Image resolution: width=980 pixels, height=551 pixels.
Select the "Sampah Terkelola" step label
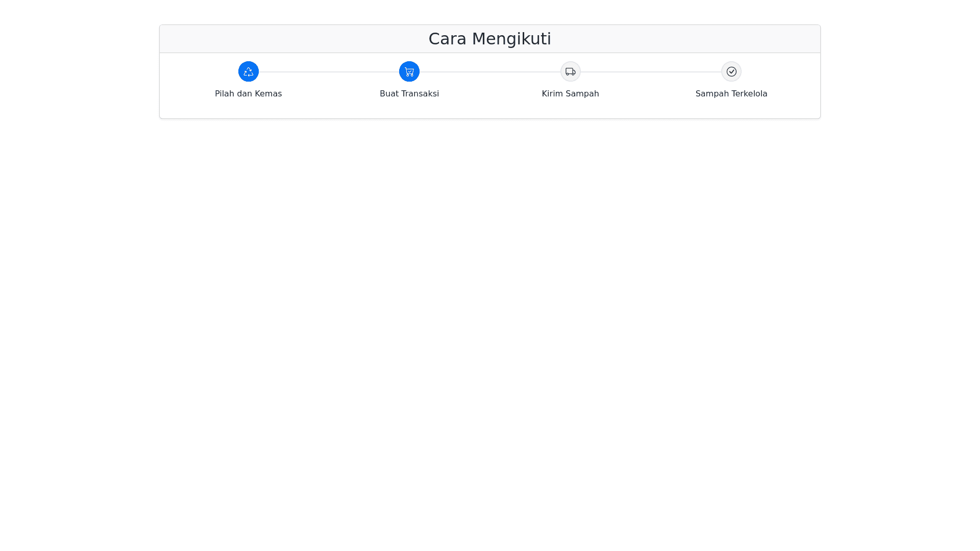tap(731, 94)
